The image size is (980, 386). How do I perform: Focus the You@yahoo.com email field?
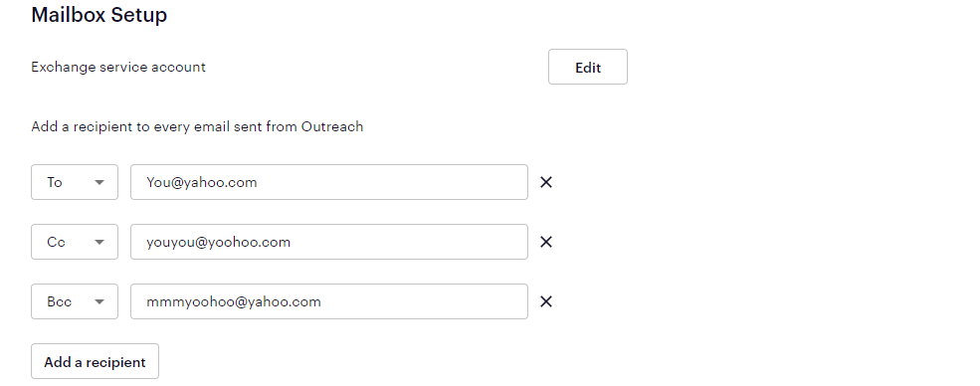pyautogui.click(x=328, y=182)
